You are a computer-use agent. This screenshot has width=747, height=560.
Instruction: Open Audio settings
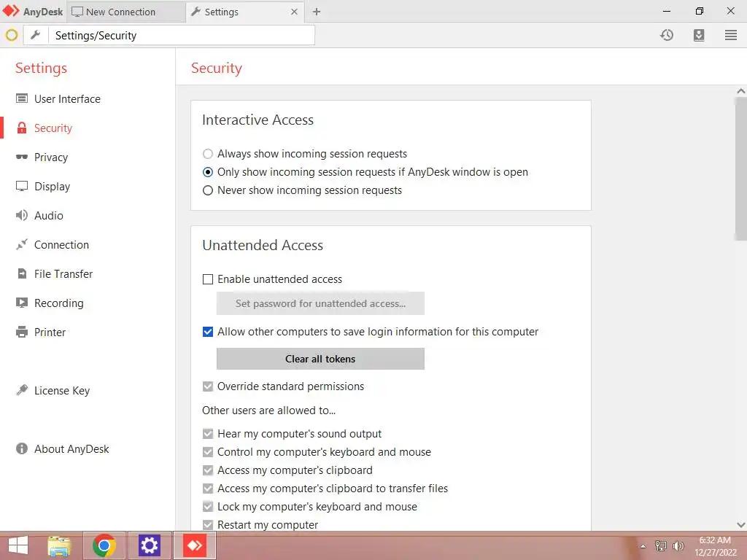(x=49, y=215)
